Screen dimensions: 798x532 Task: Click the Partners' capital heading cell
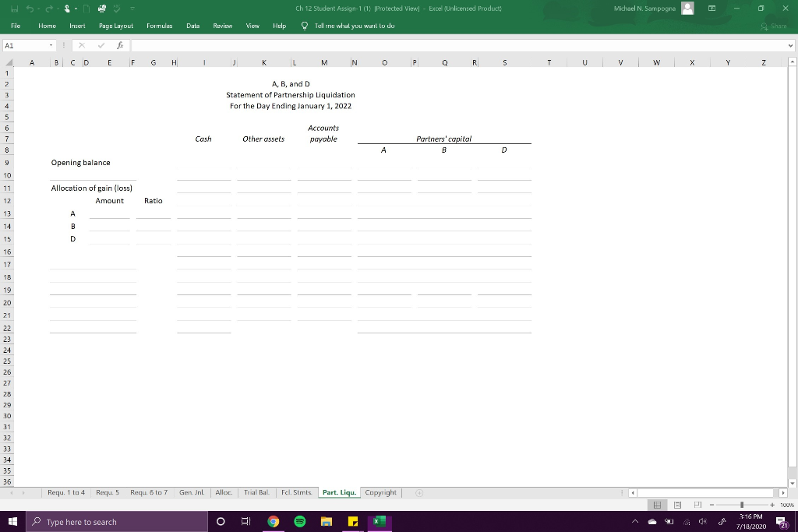[443, 139]
